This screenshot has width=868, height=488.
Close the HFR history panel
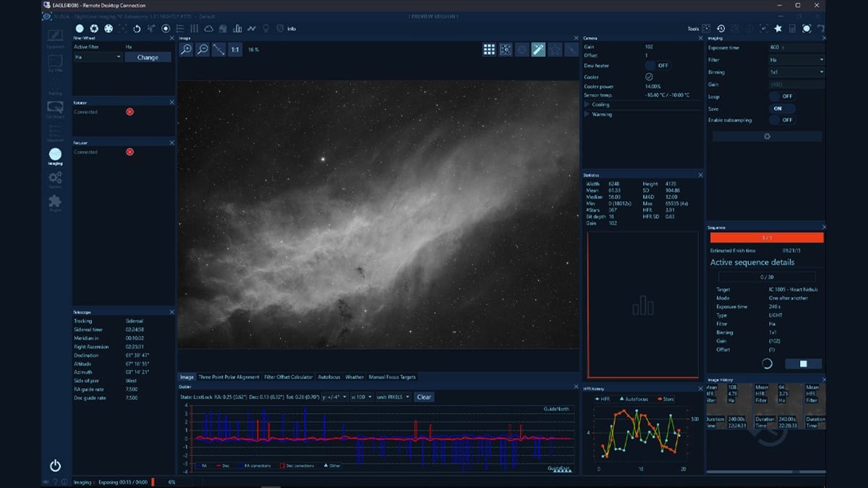click(700, 388)
